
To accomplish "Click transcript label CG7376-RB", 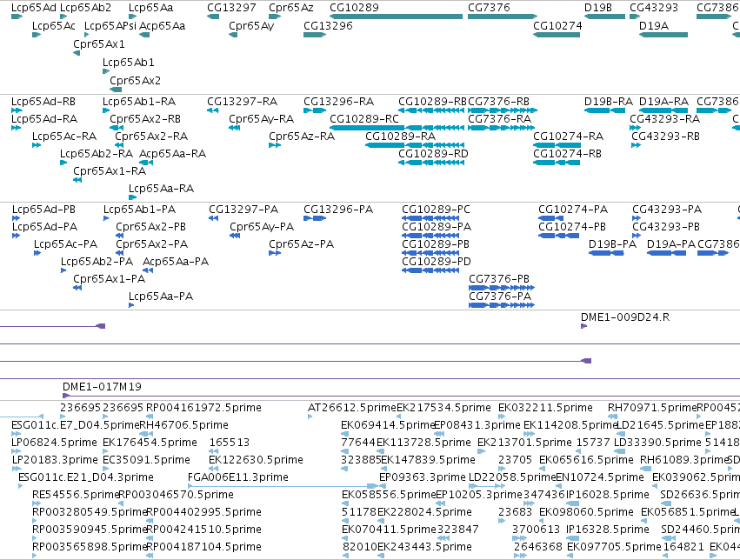I will click(x=498, y=102).
